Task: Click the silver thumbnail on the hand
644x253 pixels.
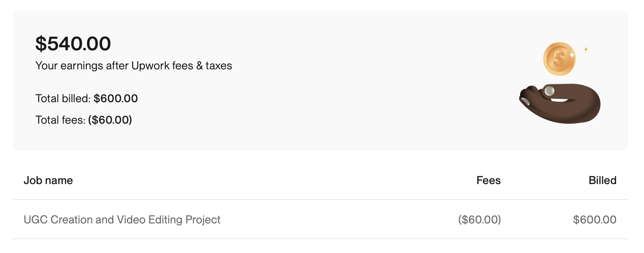Action: [x=549, y=91]
